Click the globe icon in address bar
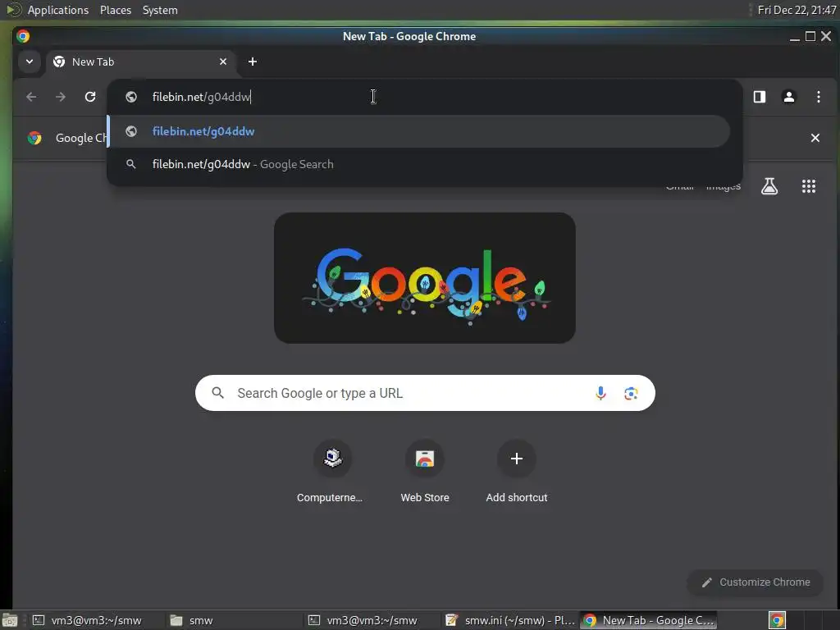The width and height of the screenshot is (840, 630). point(130,97)
